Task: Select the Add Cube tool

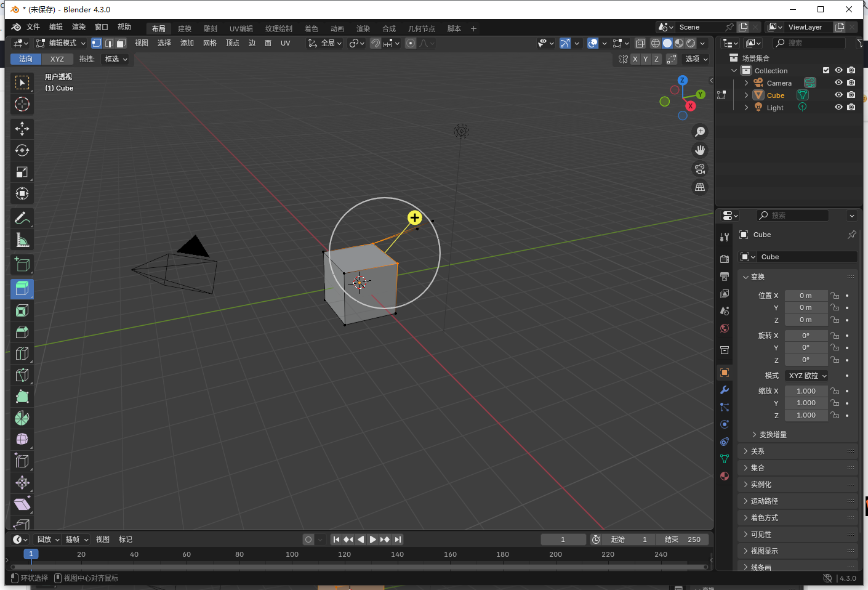Action: pos(22,265)
